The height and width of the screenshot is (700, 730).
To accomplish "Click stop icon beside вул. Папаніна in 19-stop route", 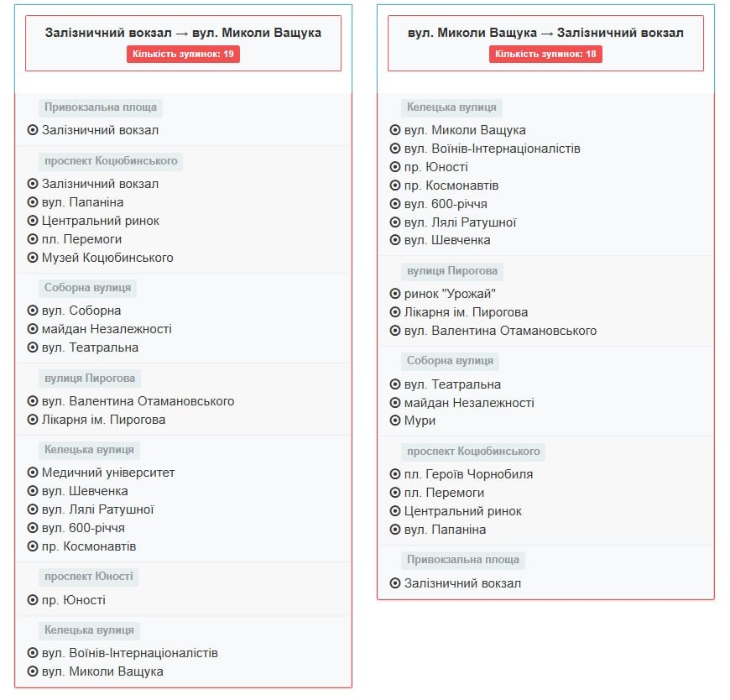I will 33,202.
